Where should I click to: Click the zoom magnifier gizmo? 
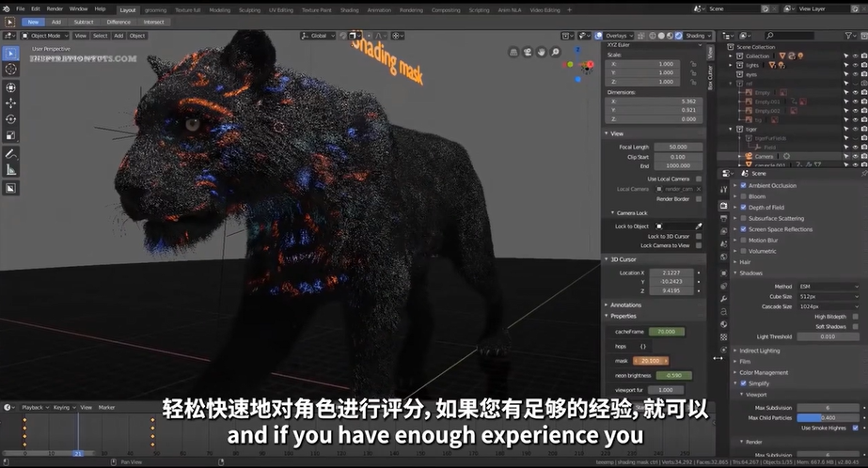pos(555,52)
